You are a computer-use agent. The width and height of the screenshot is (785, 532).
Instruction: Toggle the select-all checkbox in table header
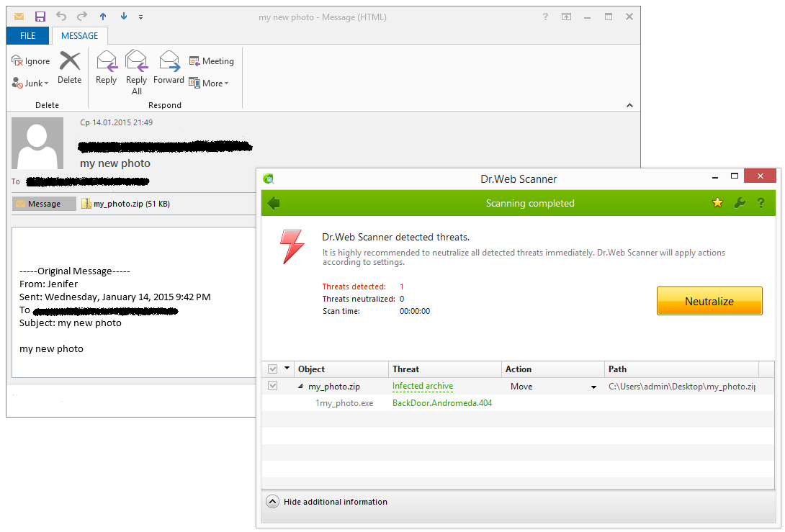273,369
